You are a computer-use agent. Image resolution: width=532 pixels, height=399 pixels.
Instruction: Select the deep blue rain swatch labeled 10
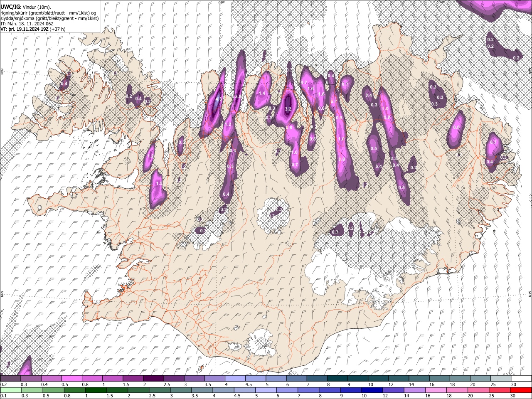(x=372, y=390)
